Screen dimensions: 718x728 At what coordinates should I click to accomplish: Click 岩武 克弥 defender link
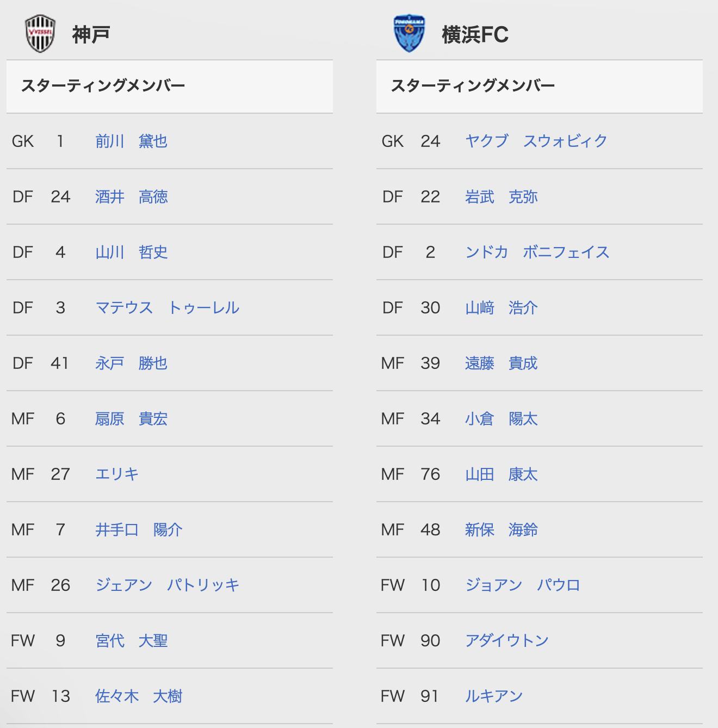pos(501,197)
